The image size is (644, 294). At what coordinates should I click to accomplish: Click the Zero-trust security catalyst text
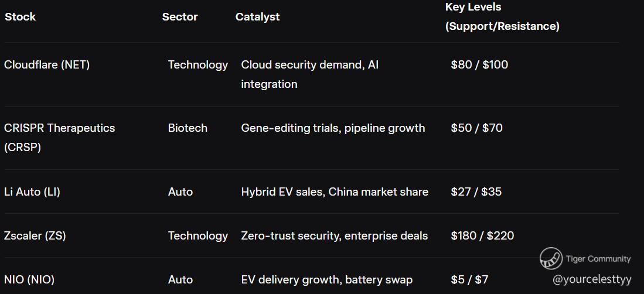click(x=334, y=235)
